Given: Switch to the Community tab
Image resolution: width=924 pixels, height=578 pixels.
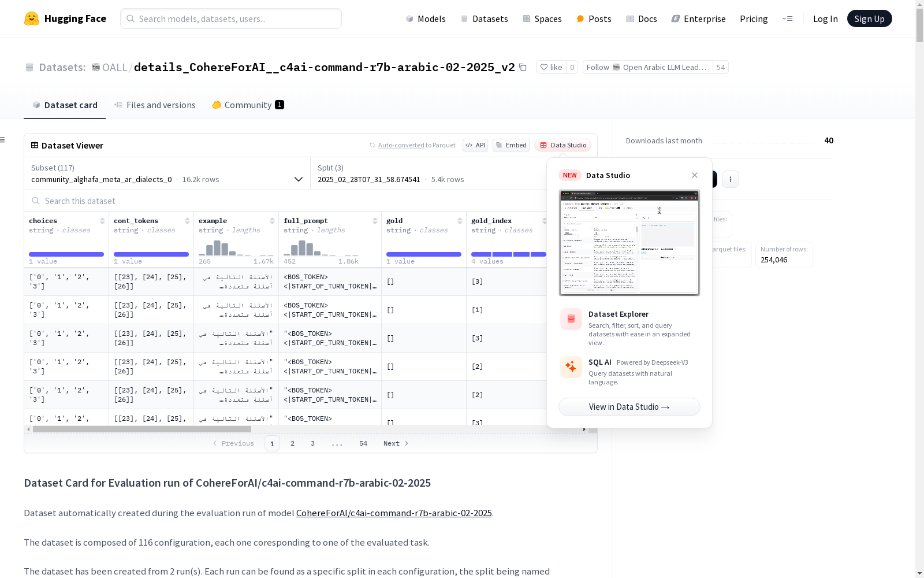Looking at the screenshot, I should pyautogui.click(x=248, y=105).
